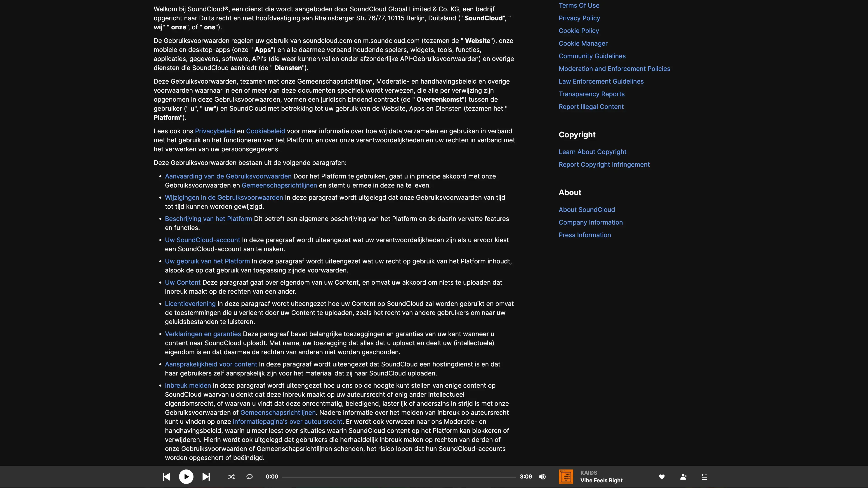Open the KAIØS artist link
The height and width of the screenshot is (488, 868).
(x=588, y=472)
